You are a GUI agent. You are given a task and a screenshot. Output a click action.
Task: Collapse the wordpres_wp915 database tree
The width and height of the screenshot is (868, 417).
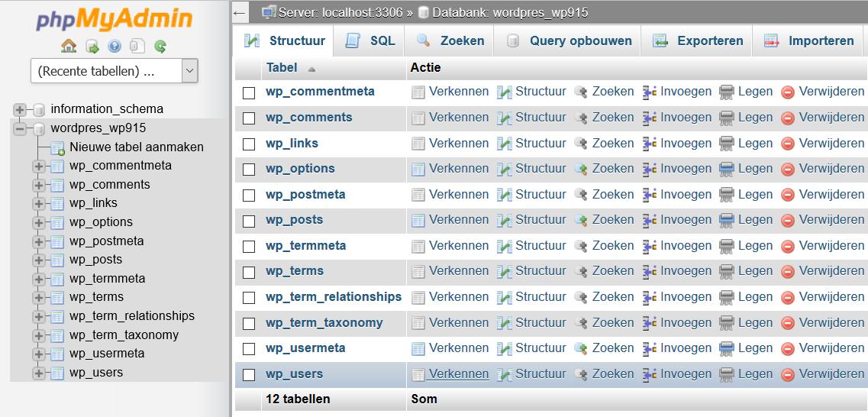click(20, 128)
